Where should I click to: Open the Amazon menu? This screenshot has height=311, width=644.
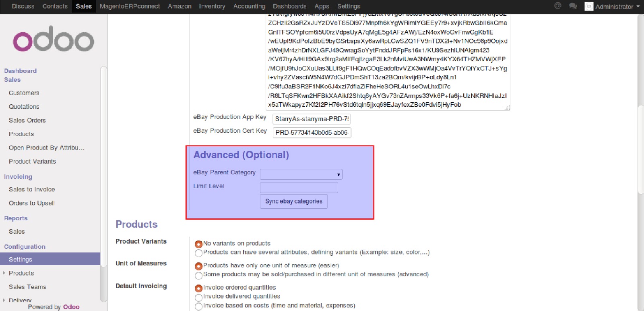click(x=180, y=6)
